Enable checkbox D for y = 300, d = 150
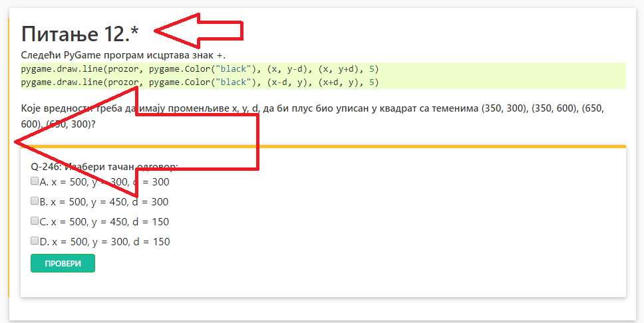644x323 pixels. click(35, 241)
